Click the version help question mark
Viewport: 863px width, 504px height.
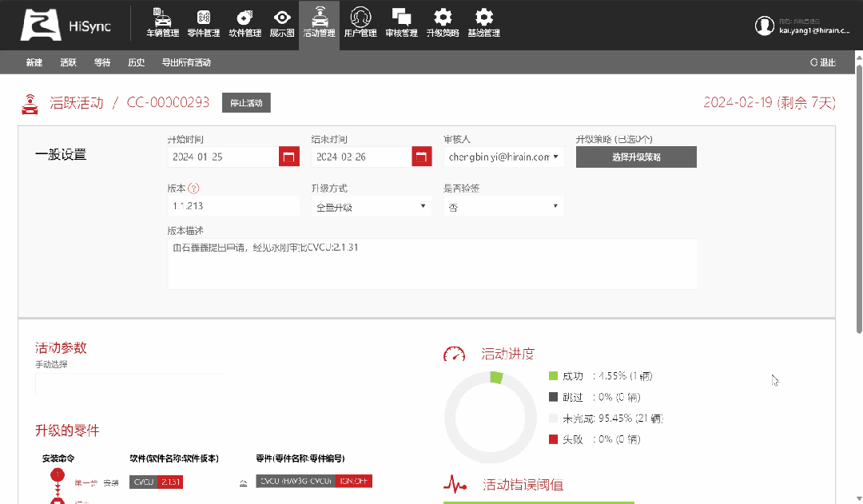pos(193,189)
